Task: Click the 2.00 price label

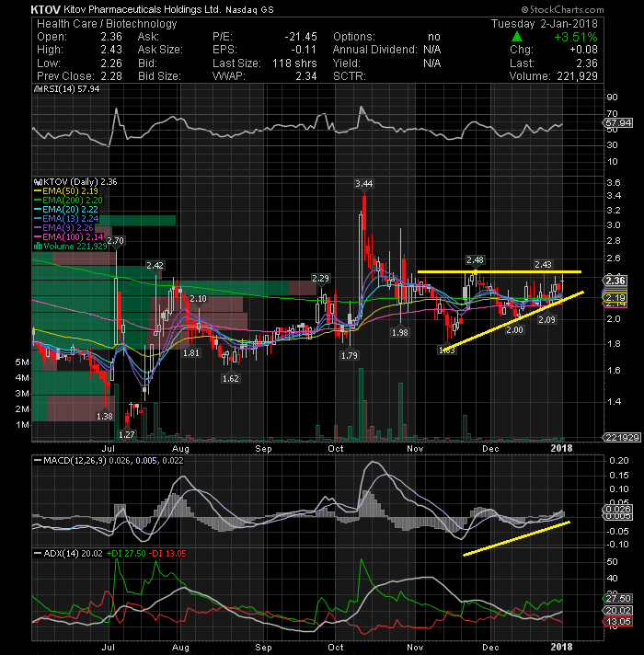Action: tap(514, 330)
